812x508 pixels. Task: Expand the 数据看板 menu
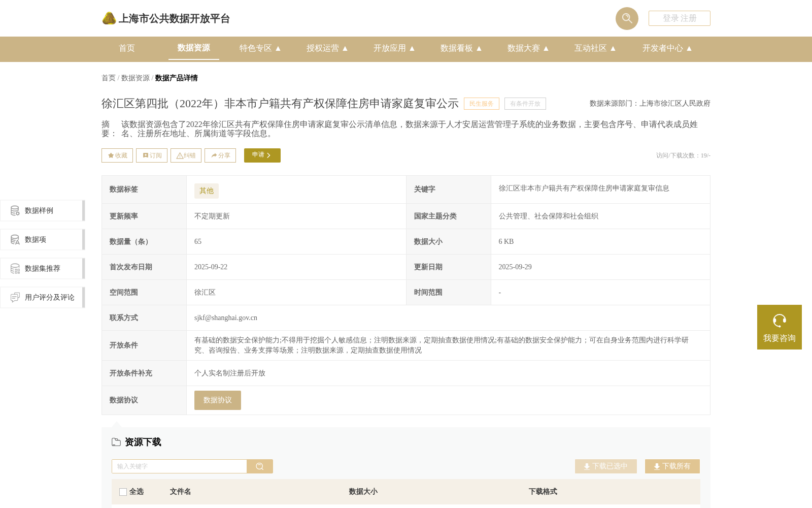coord(461,48)
